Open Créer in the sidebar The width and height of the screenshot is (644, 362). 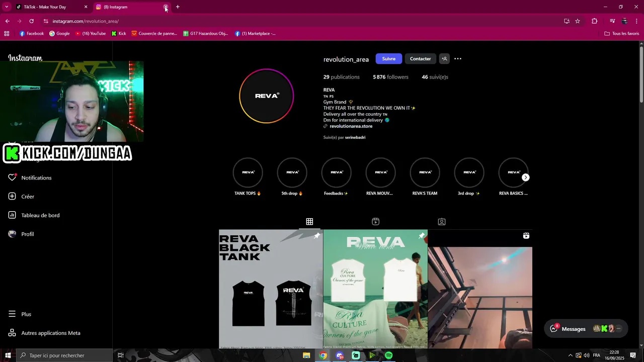click(x=22, y=197)
